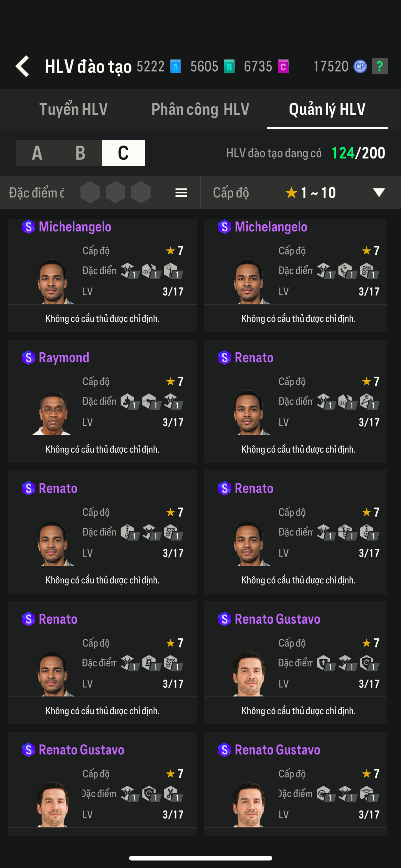Choose the third hexagon trait filter slot
Screen dimensions: 401x868
(141, 192)
